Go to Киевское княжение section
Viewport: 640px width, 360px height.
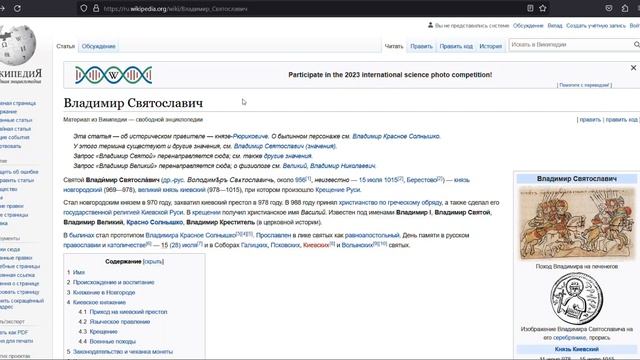click(99, 302)
